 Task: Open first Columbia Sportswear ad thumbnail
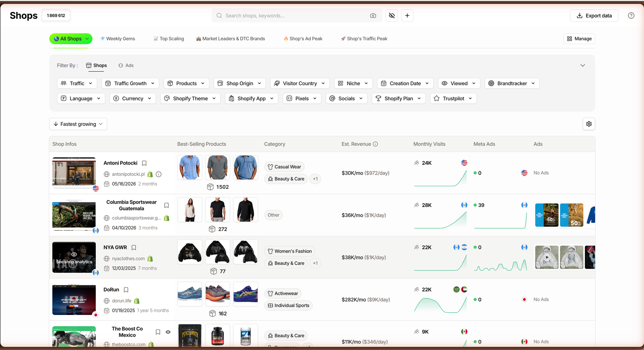(547, 215)
